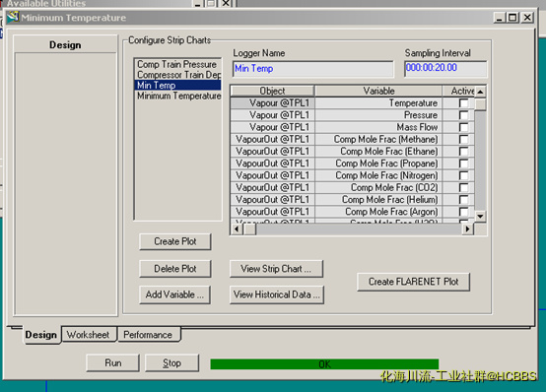Open View Strip Chart

[x=276, y=269]
